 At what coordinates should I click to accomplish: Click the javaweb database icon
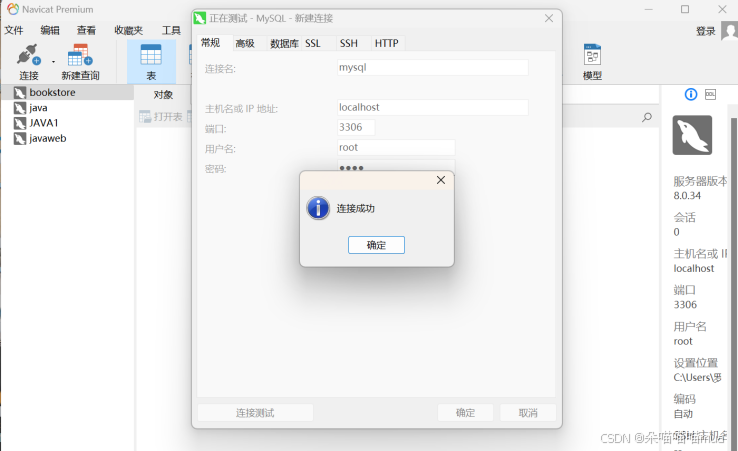tap(20, 139)
